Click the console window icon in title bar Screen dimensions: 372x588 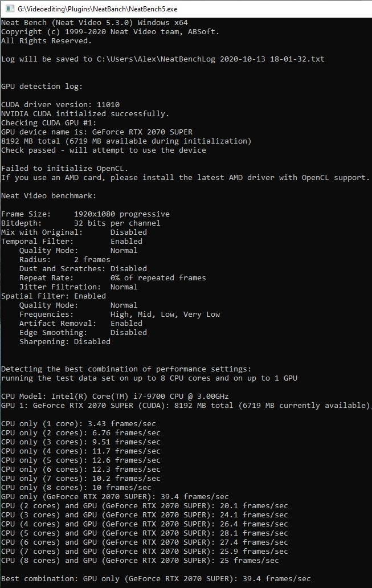point(10,8)
